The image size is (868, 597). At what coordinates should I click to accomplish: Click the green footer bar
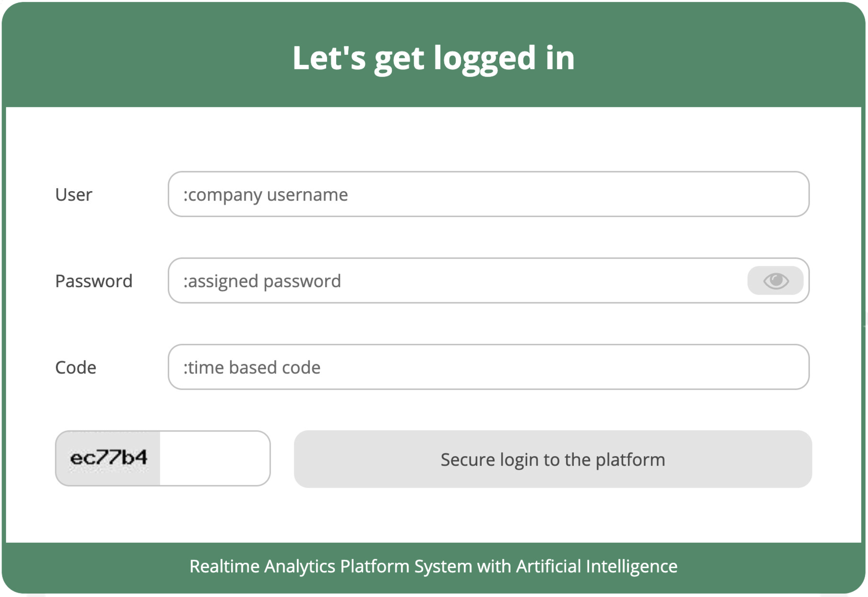434,567
